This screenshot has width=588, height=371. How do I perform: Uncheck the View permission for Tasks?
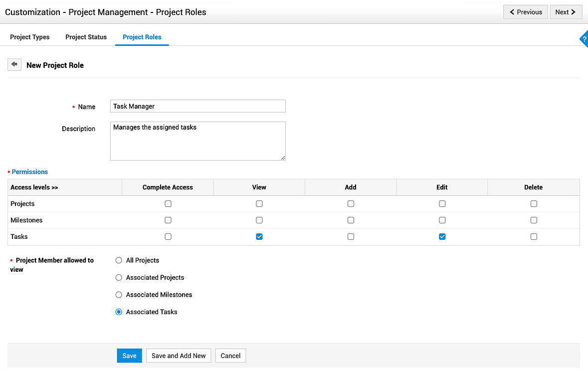pyautogui.click(x=259, y=237)
